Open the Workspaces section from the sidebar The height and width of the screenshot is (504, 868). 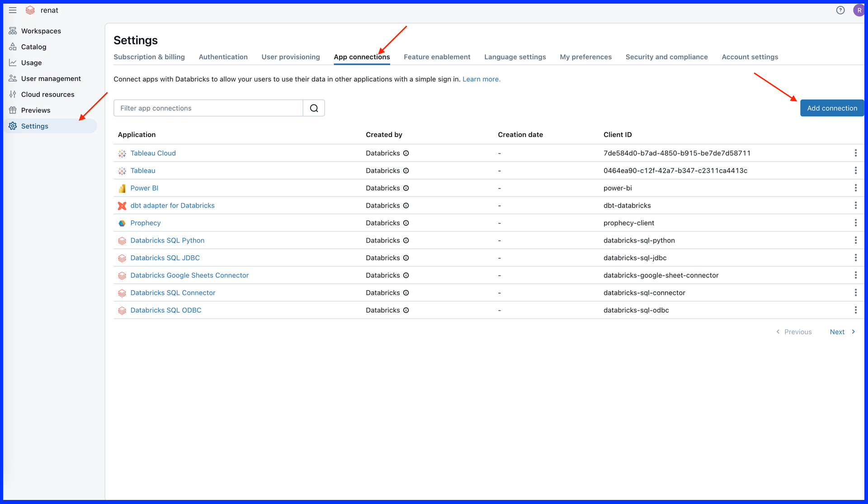coord(12,31)
